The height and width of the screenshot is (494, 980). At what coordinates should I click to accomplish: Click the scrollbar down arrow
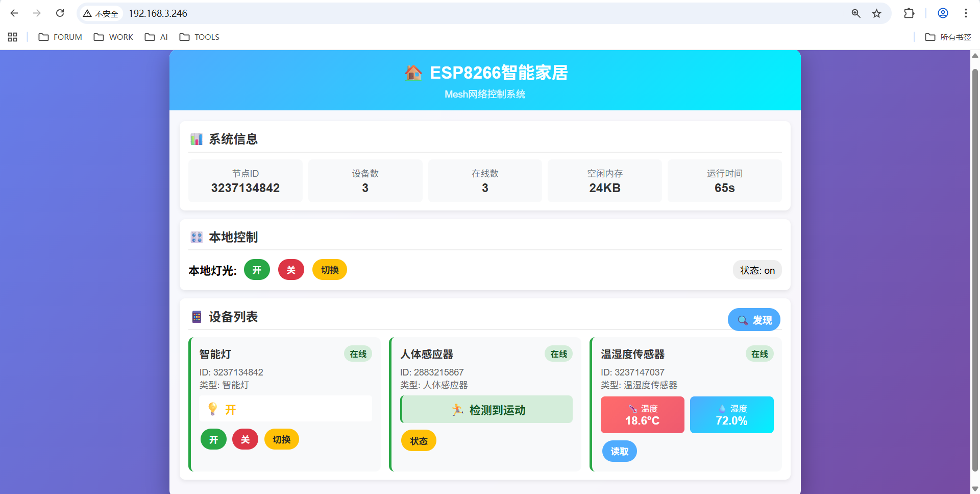975,489
